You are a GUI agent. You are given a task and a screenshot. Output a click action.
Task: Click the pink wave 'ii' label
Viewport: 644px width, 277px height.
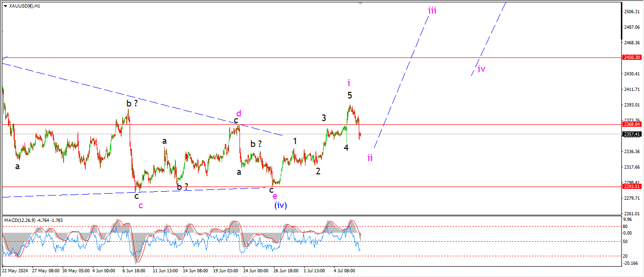[x=370, y=158]
